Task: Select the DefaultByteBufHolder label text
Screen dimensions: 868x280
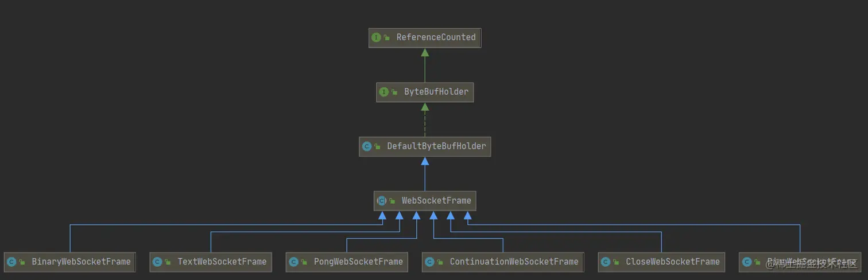Action: pyautogui.click(x=436, y=146)
